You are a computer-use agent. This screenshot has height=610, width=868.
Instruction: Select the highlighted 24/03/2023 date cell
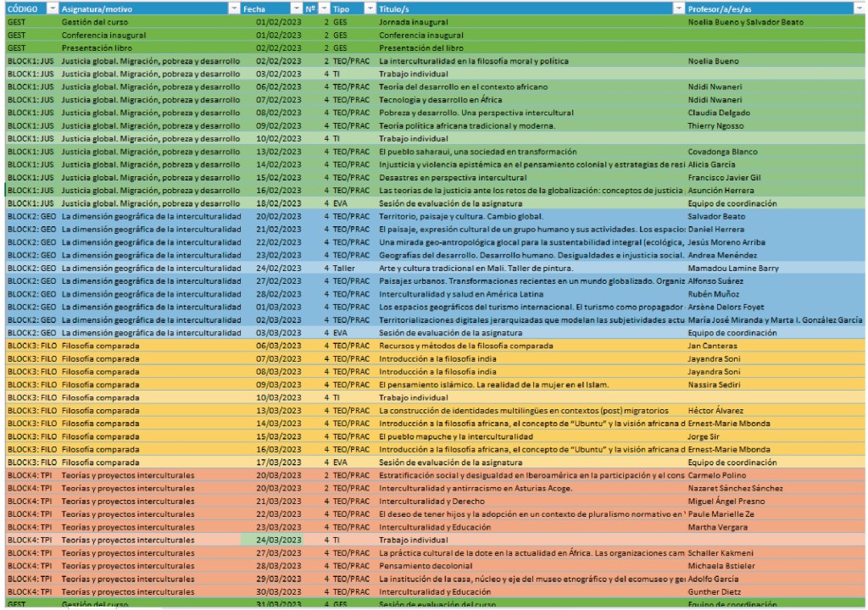pyautogui.click(x=278, y=540)
